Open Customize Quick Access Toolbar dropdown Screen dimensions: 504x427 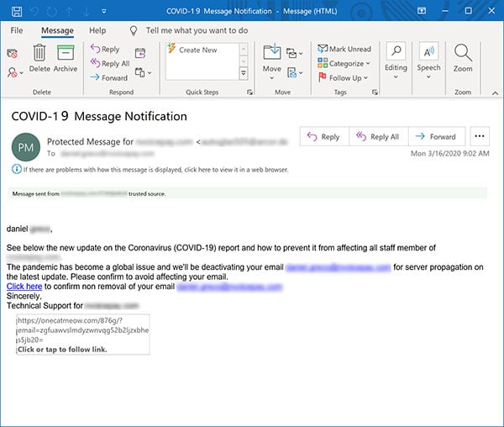(x=104, y=11)
